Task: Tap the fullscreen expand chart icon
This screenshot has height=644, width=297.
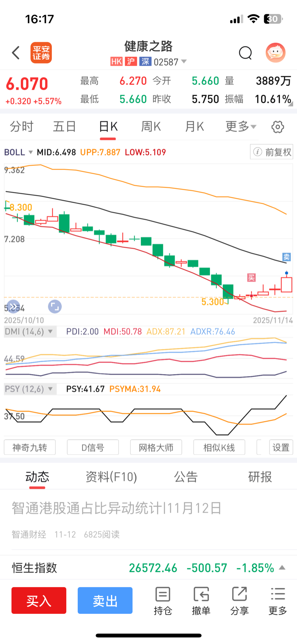Action: (x=55, y=307)
